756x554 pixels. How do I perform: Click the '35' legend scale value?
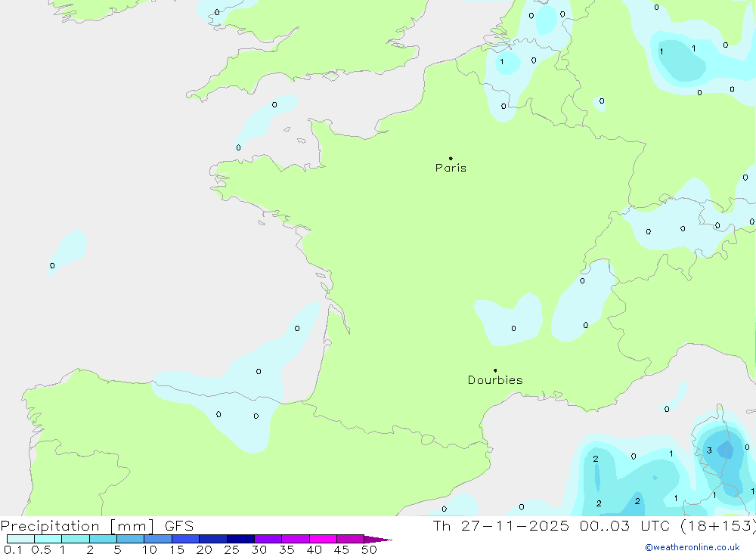click(287, 549)
